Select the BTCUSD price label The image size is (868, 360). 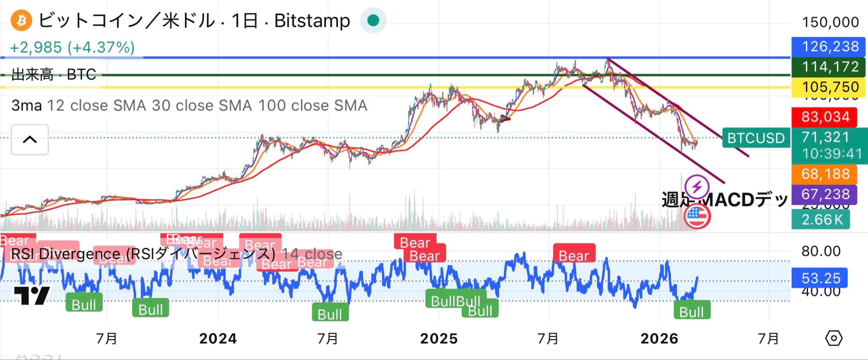(756, 138)
